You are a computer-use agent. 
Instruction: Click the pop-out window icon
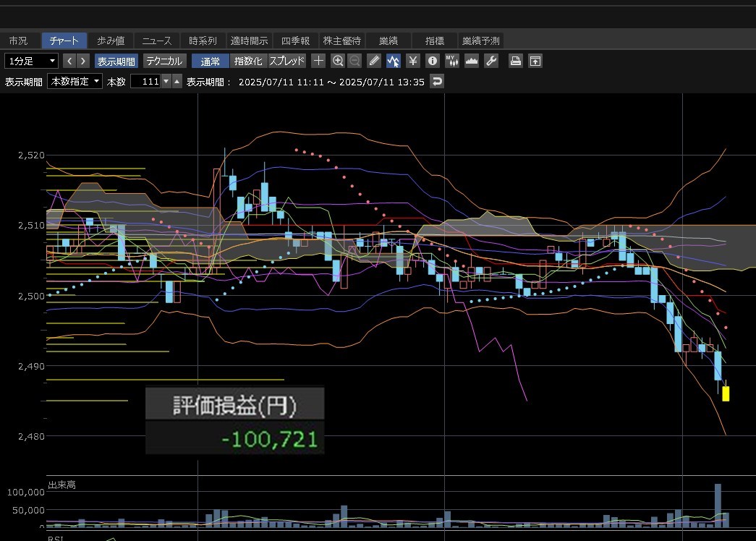[x=535, y=61]
